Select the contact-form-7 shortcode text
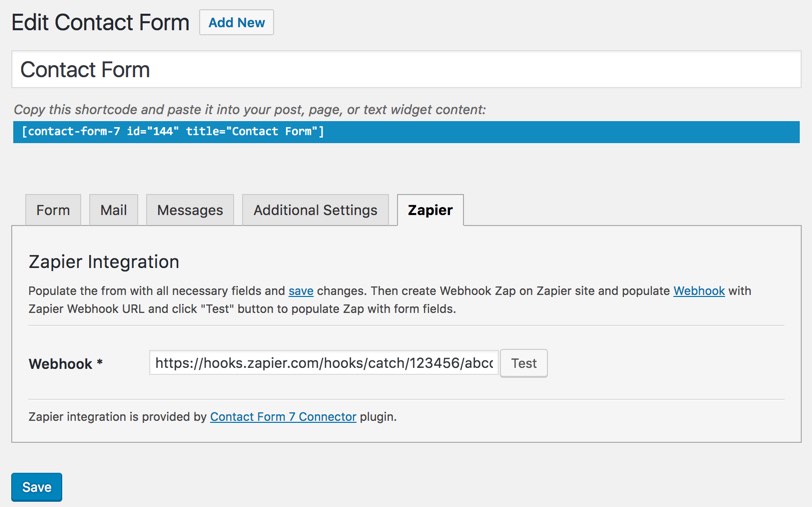The width and height of the screenshot is (812, 507). (x=172, y=132)
